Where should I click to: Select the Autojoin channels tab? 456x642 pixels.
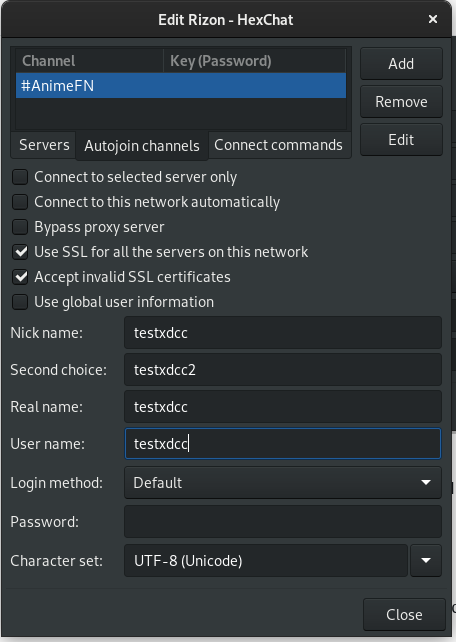pyautogui.click(x=142, y=146)
